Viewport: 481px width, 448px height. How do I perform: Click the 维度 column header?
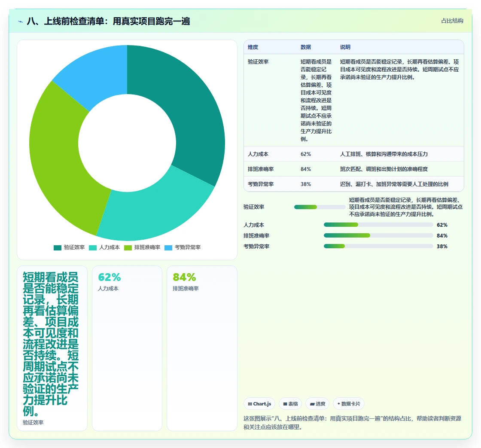click(253, 47)
